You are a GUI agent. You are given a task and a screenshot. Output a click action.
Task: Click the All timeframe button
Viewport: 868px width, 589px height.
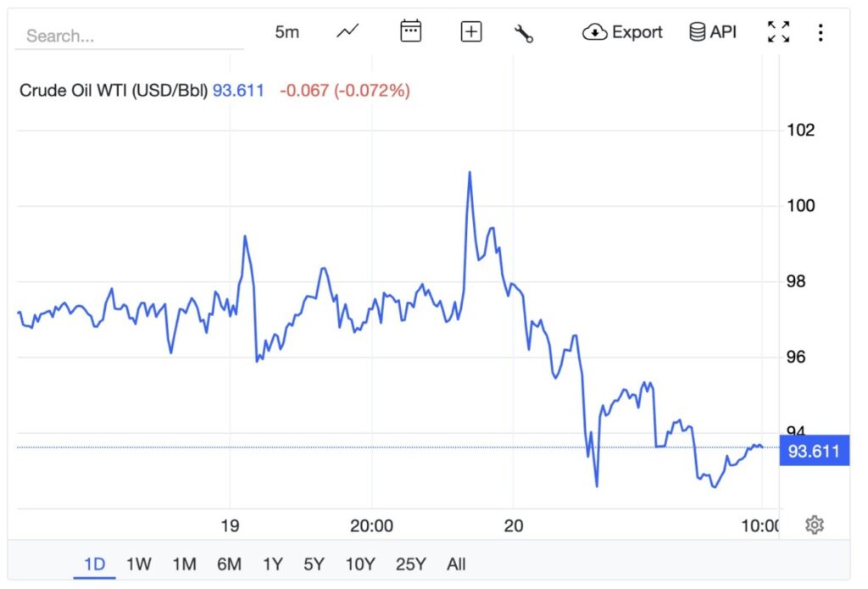(x=456, y=564)
